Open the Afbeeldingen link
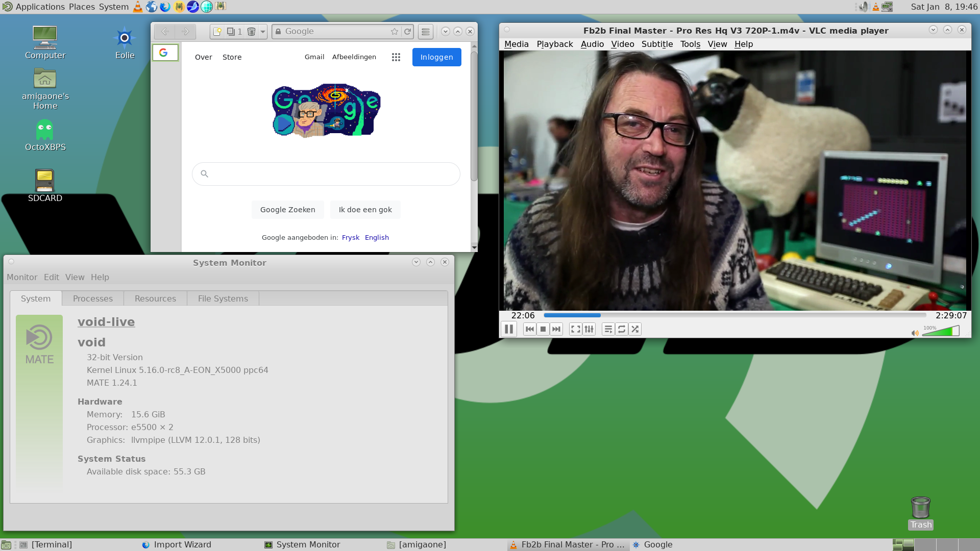This screenshot has width=980, height=551. point(354,57)
